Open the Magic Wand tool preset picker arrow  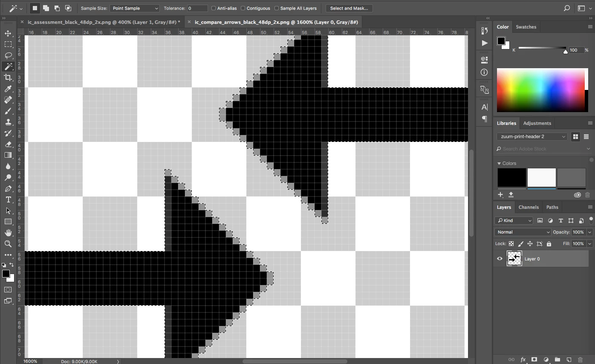pos(21,9)
